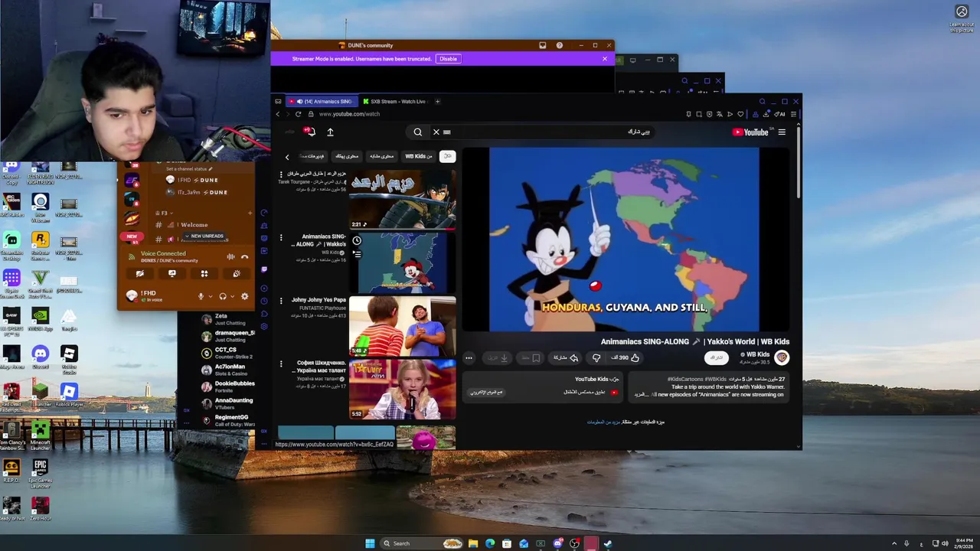
Task: Open Discord soundboard button
Action: coord(237,273)
